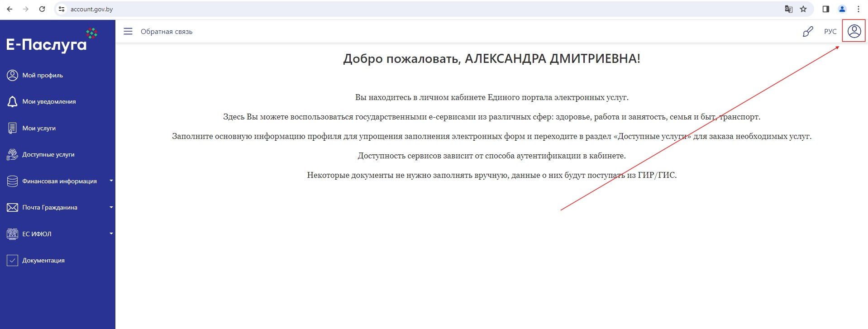Expand Почта Гражданина dropdown arrow
This screenshot has height=329, width=868.
click(111, 207)
